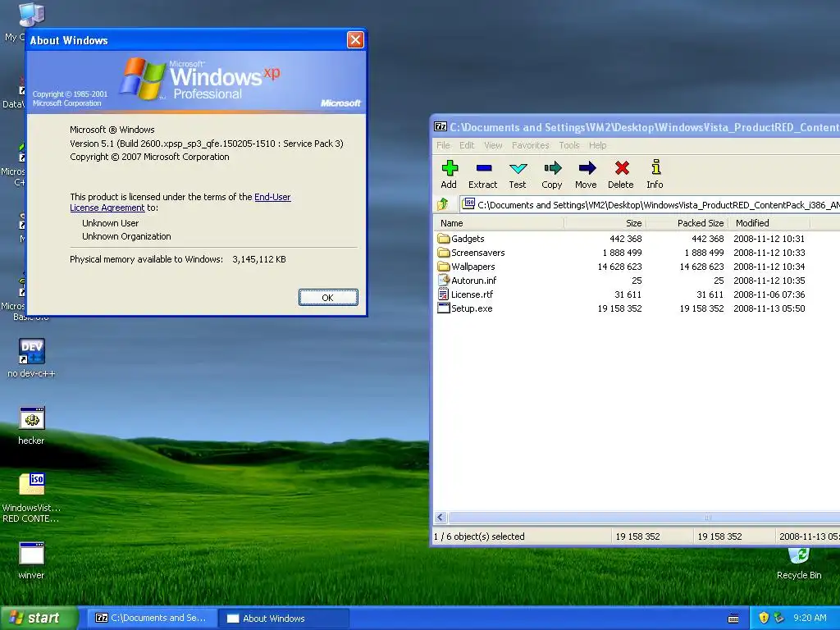Click the Autorun.inf modified date 2008-11-12 10:35
This screenshot has width=840, height=630.
pyautogui.click(x=769, y=281)
